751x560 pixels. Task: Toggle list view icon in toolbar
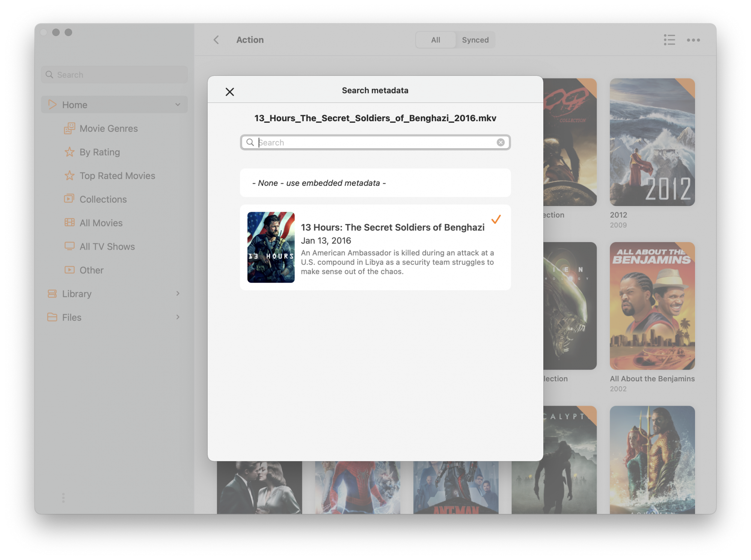(x=669, y=40)
